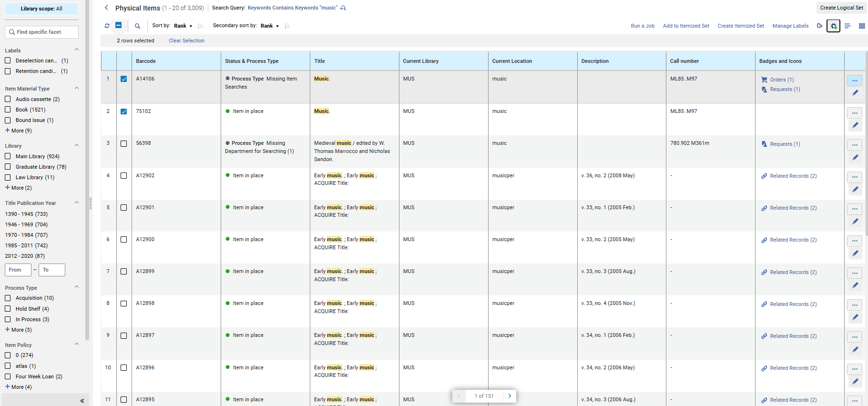Select the row for barcode A12902
Screen dimensions: 868x406
(x=124, y=176)
